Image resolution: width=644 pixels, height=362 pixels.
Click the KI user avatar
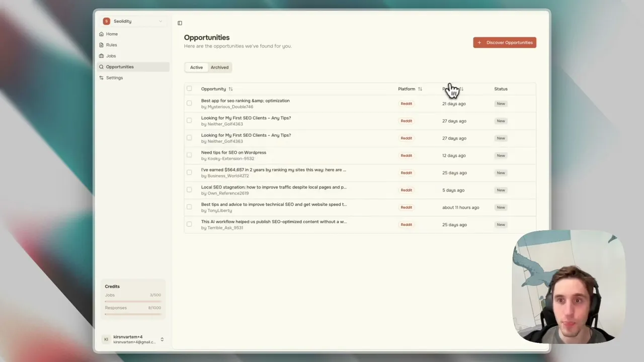point(106,339)
